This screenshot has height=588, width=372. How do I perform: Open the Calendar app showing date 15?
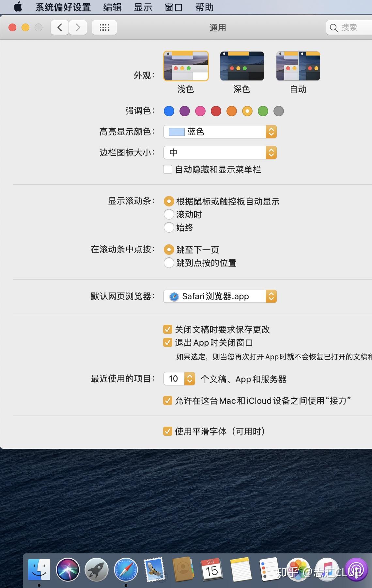(x=212, y=569)
